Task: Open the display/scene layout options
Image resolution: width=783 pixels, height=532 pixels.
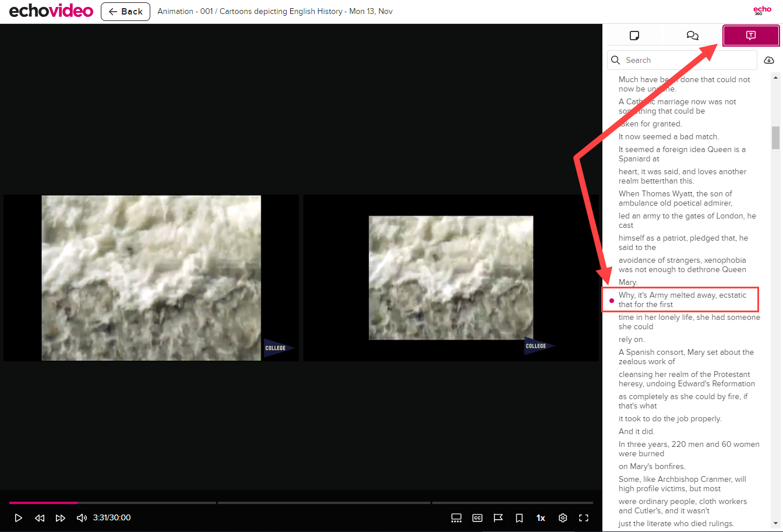Action: click(x=456, y=517)
